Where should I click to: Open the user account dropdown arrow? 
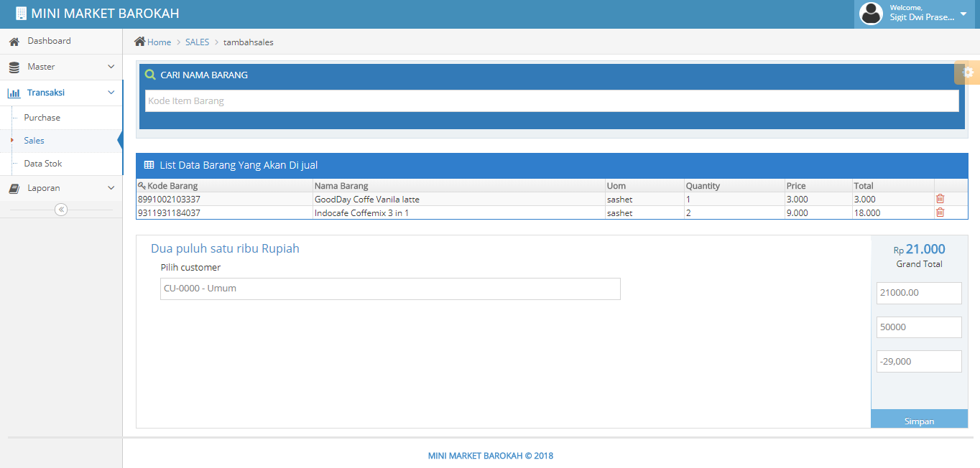tap(963, 14)
